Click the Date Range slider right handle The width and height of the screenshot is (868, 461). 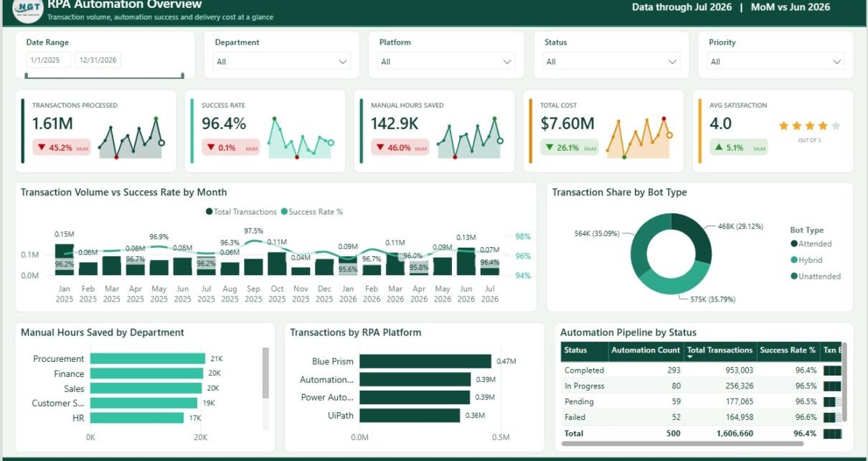coord(182,75)
